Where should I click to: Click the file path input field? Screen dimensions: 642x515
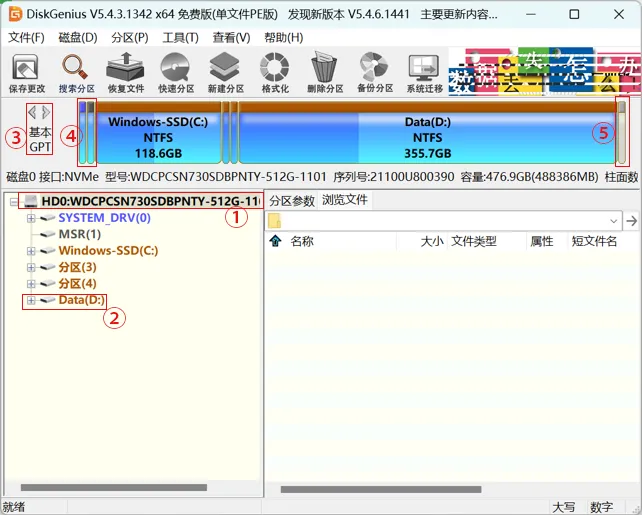coord(444,221)
